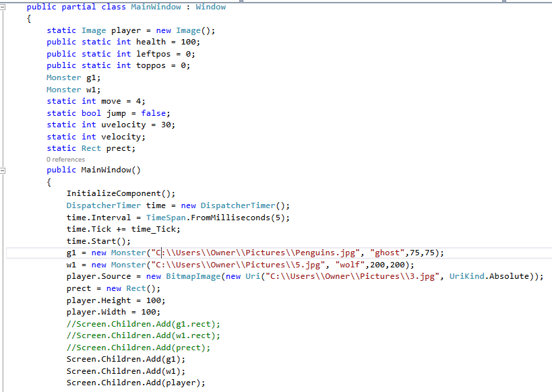Viewport: 552px width, 392px height.
Task: Click 'time_Tick' event handler name
Action: (x=153, y=229)
